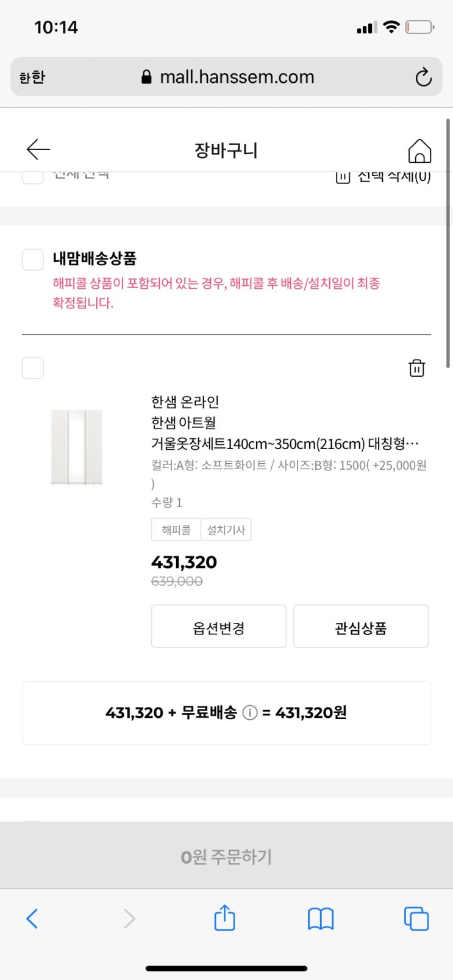
Task: Select the 한샘 아트월 product checkbox
Action: click(33, 368)
